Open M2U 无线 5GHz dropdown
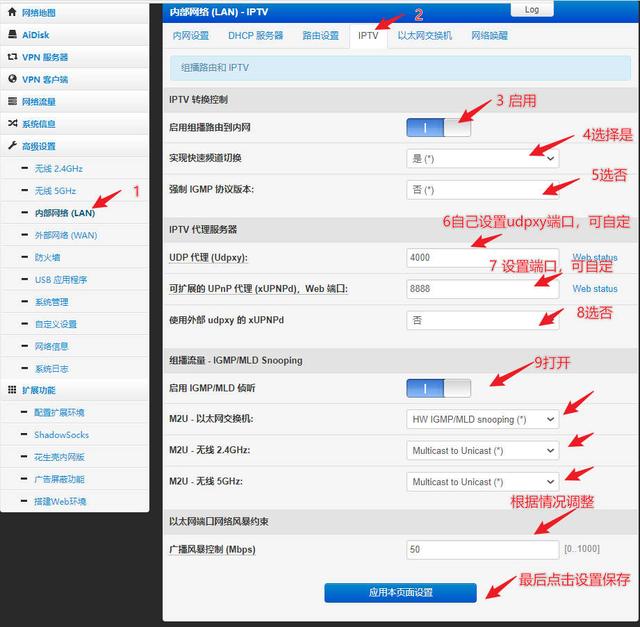 [x=483, y=481]
